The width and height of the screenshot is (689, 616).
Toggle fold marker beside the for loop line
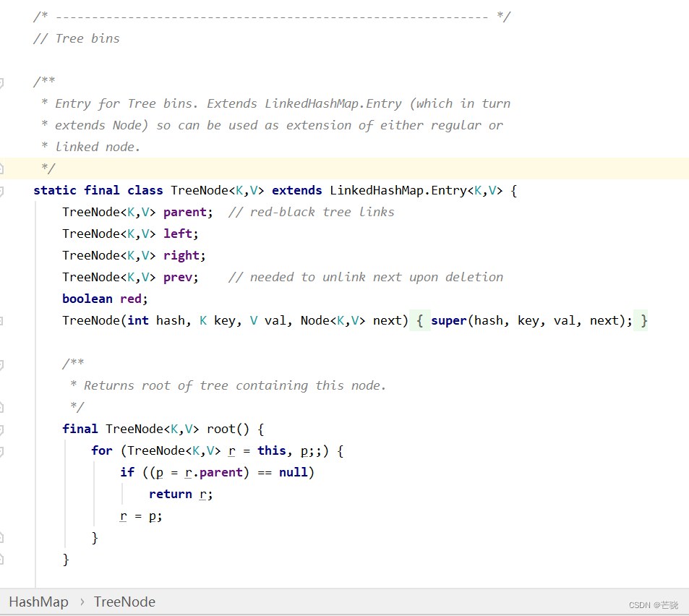coord(1,451)
